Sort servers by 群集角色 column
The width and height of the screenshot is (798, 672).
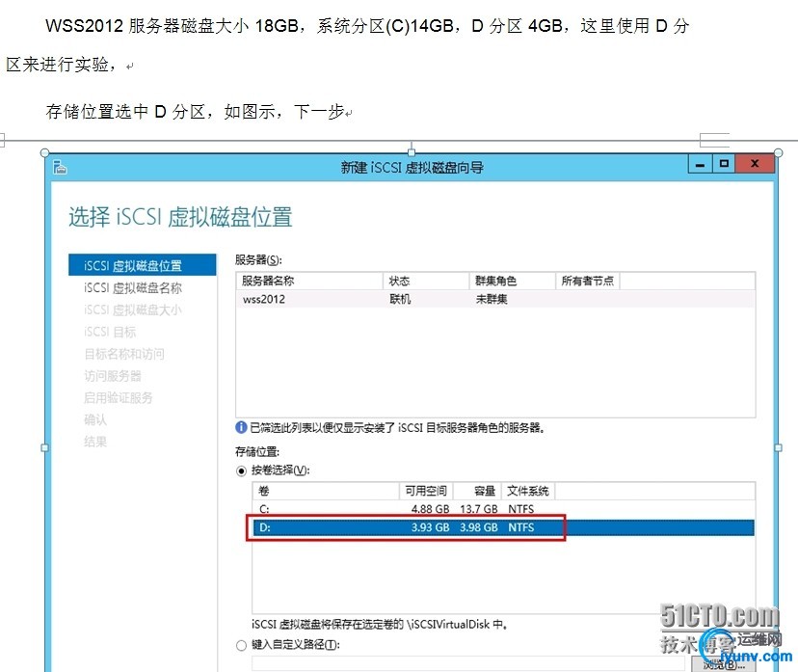[513, 281]
